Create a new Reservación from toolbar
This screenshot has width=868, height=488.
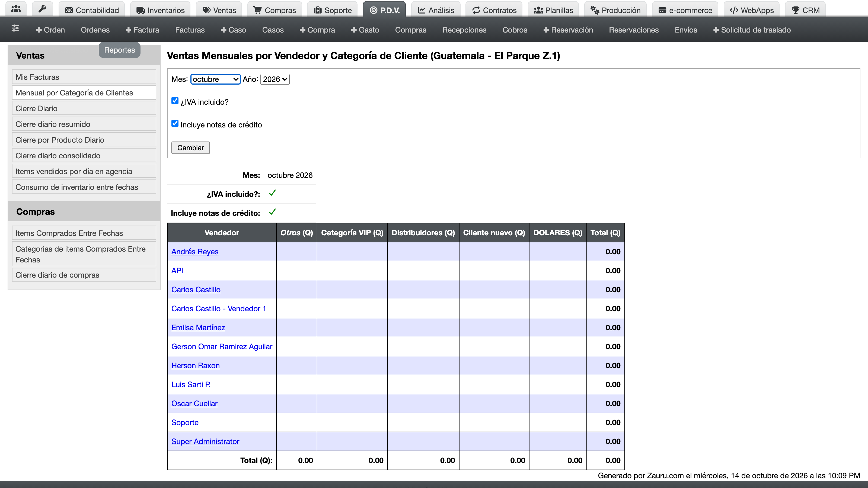tap(568, 30)
